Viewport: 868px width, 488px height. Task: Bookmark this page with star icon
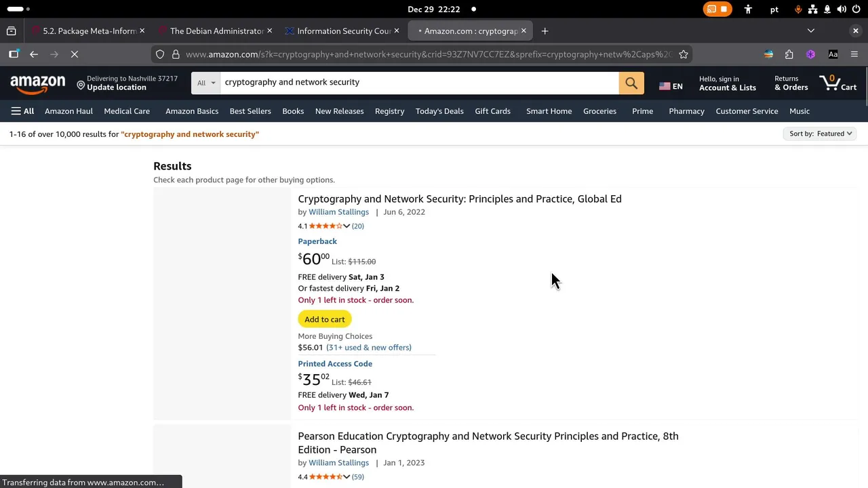pyautogui.click(x=684, y=54)
